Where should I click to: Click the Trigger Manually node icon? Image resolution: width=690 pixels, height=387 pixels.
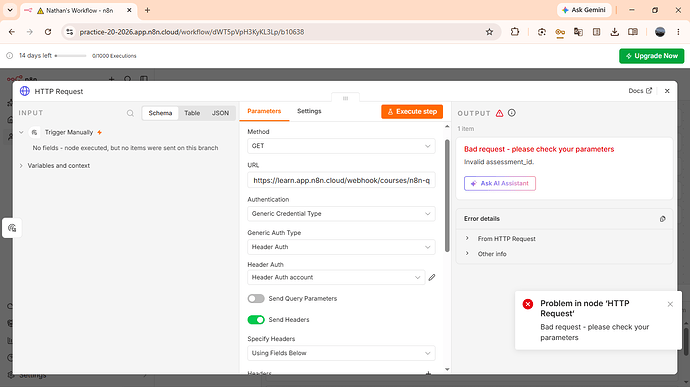(x=34, y=132)
